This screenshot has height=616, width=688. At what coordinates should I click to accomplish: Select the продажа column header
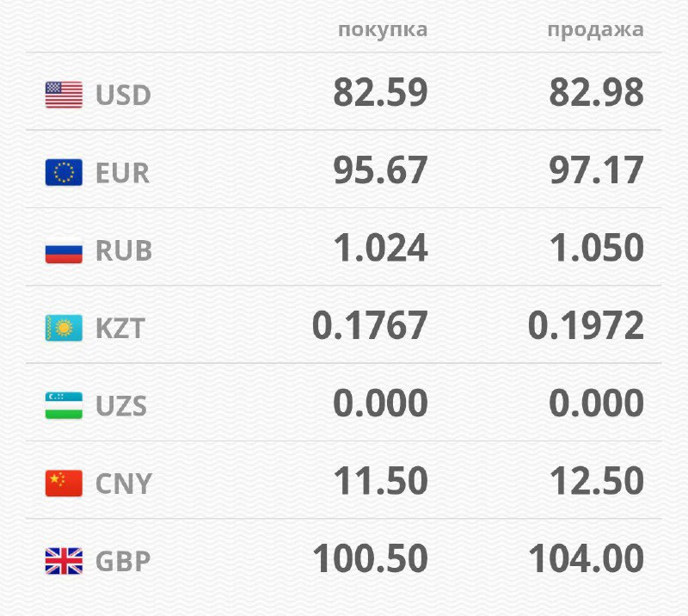click(x=595, y=30)
